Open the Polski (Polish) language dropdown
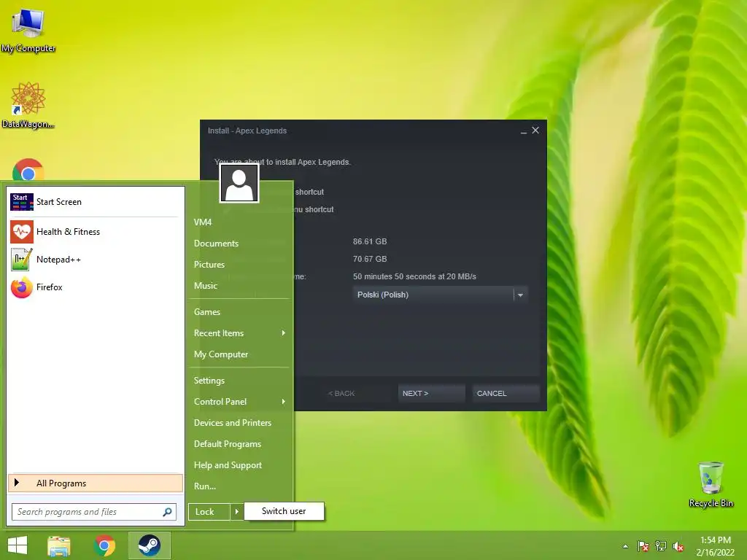This screenshot has height=560, width=747. (440, 295)
